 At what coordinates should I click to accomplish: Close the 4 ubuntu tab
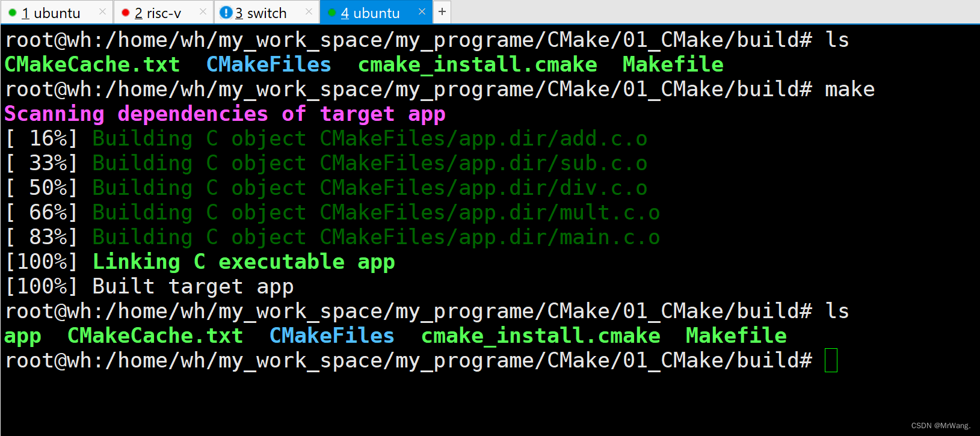pyautogui.click(x=422, y=11)
